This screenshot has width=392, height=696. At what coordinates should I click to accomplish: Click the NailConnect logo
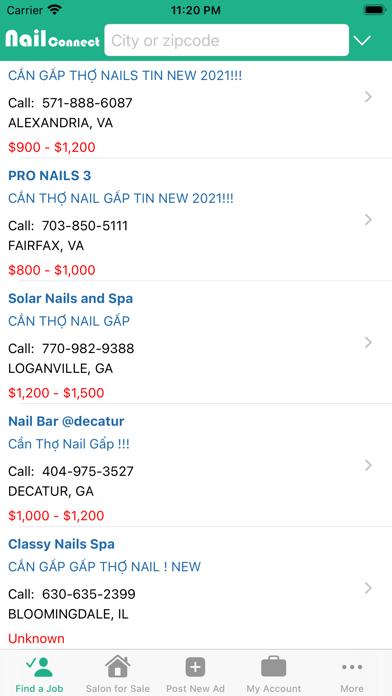point(52,39)
